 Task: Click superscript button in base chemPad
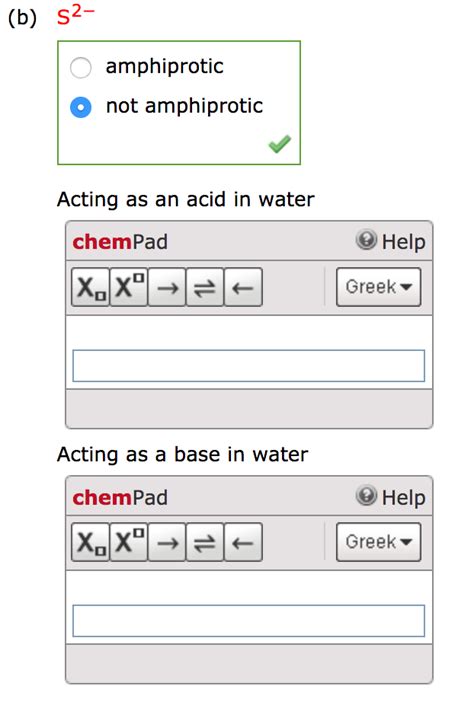point(129,542)
